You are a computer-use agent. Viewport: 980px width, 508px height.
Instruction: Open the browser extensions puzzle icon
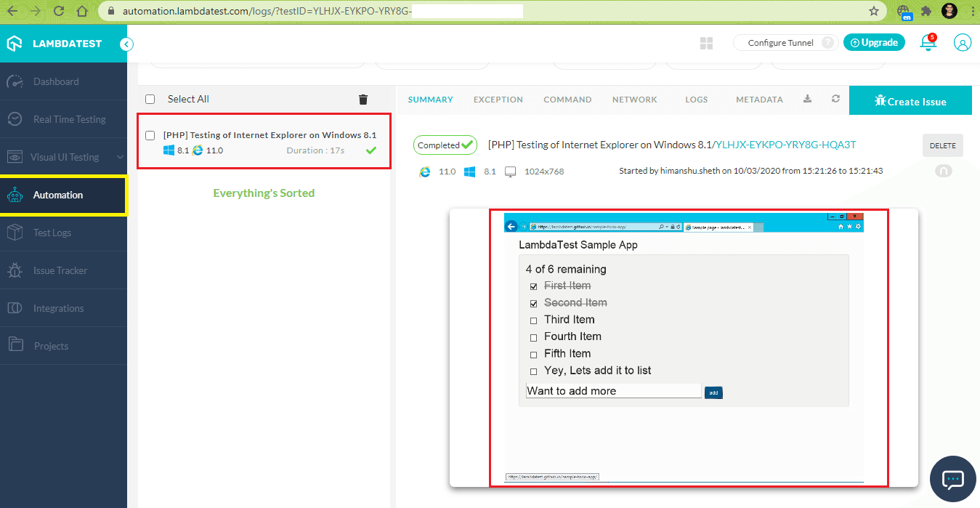926,12
